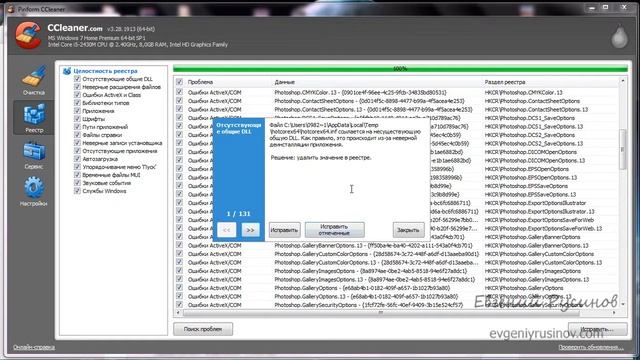This screenshot has height=360, width=640.
Task: Click the CCleaner.com title text
Action: click(75, 28)
